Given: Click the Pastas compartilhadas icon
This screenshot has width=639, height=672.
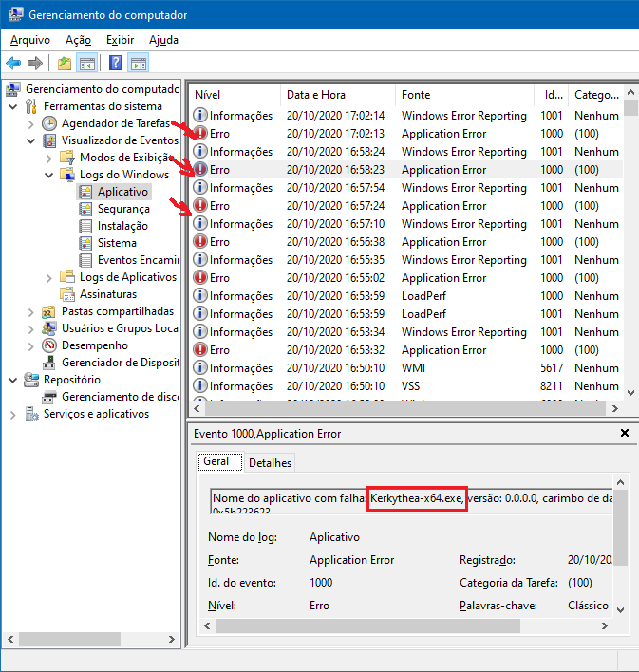Looking at the screenshot, I should (x=49, y=311).
